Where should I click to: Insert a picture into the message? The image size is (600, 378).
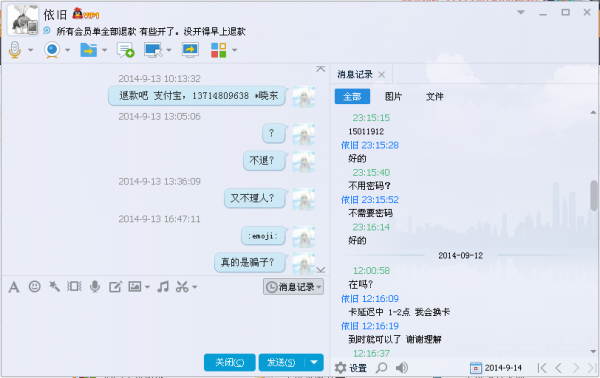click(x=135, y=286)
